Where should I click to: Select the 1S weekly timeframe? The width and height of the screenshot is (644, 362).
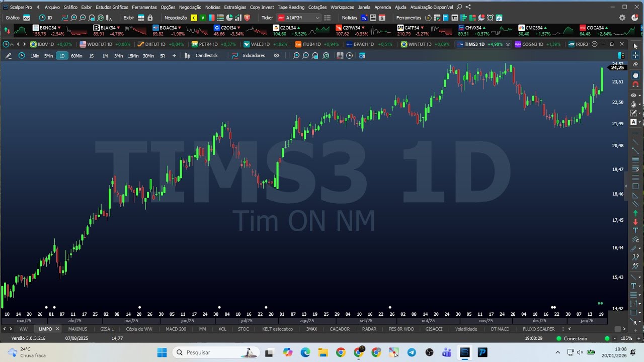(91, 56)
